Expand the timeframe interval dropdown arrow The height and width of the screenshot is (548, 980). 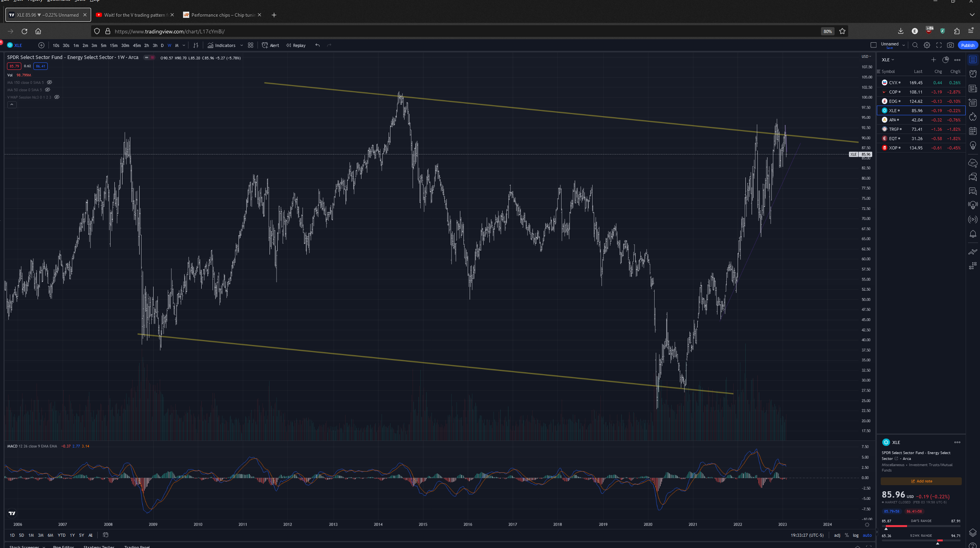[x=184, y=45]
